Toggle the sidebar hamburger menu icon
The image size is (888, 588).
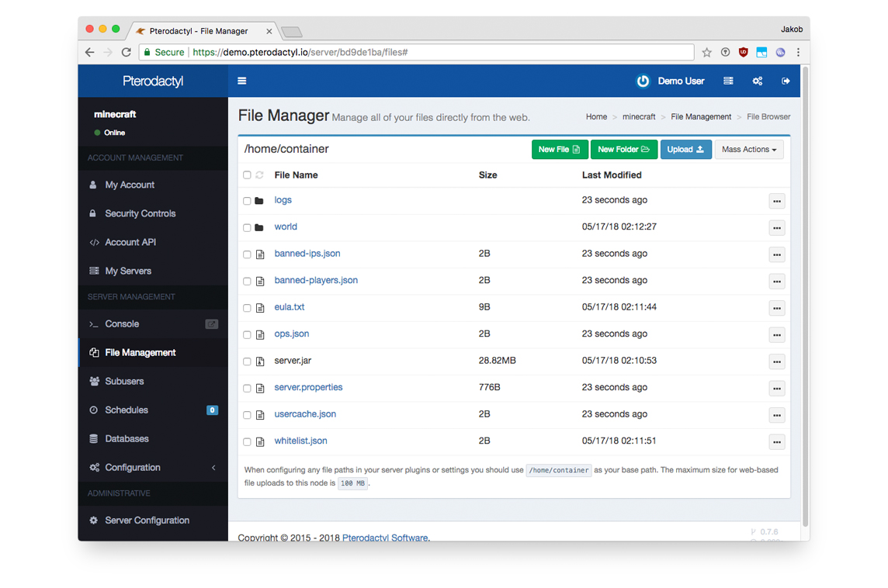coord(242,81)
